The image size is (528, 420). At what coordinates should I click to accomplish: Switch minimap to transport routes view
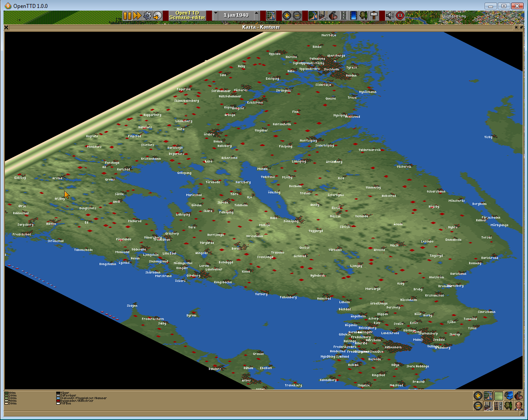point(499,406)
